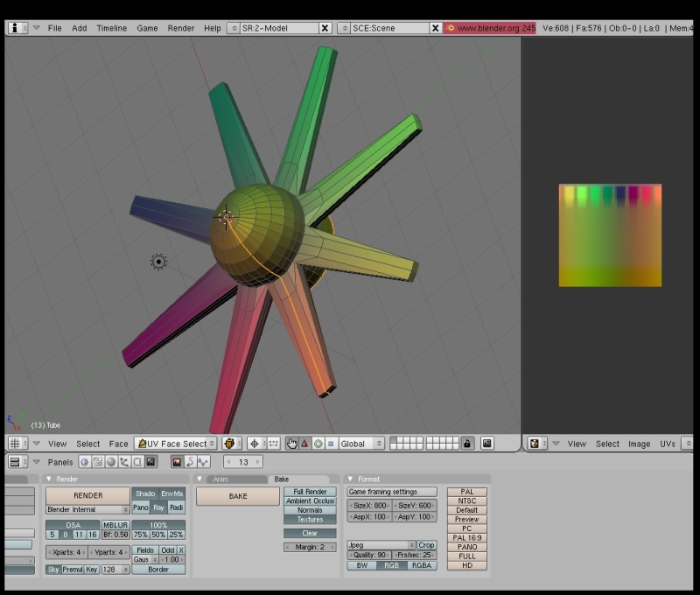Toggle the Ray tracing button
The image size is (700, 595).
(158, 507)
